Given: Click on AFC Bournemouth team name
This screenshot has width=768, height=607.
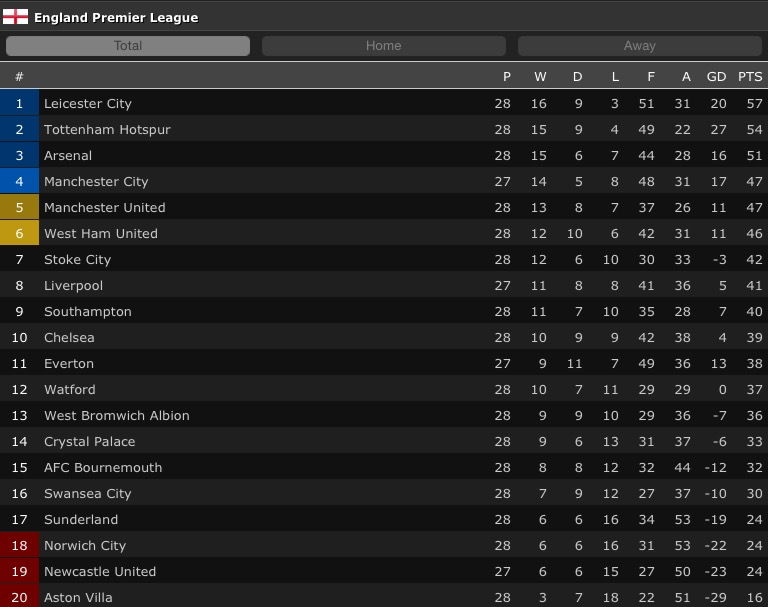Looking at the screenshot, I should click(x=103, y=468).
